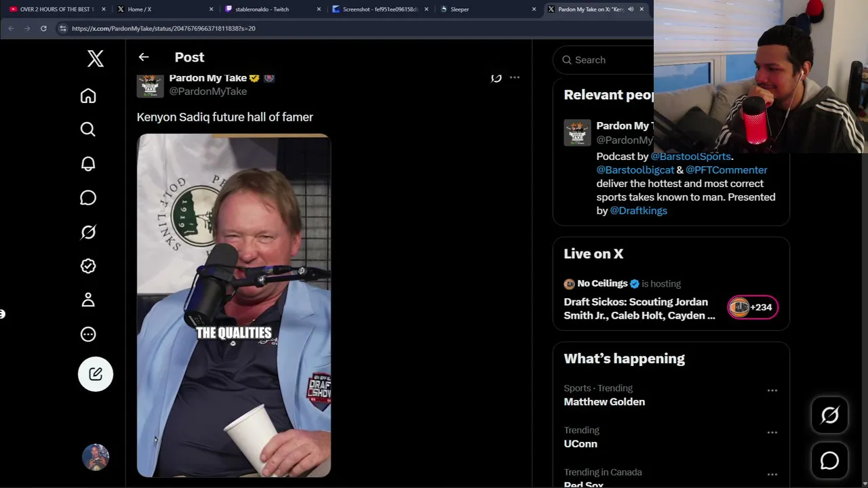The image size is (868, 488).
Task: Open the @PFTCommenter profile link
Action: coord(726,170)
